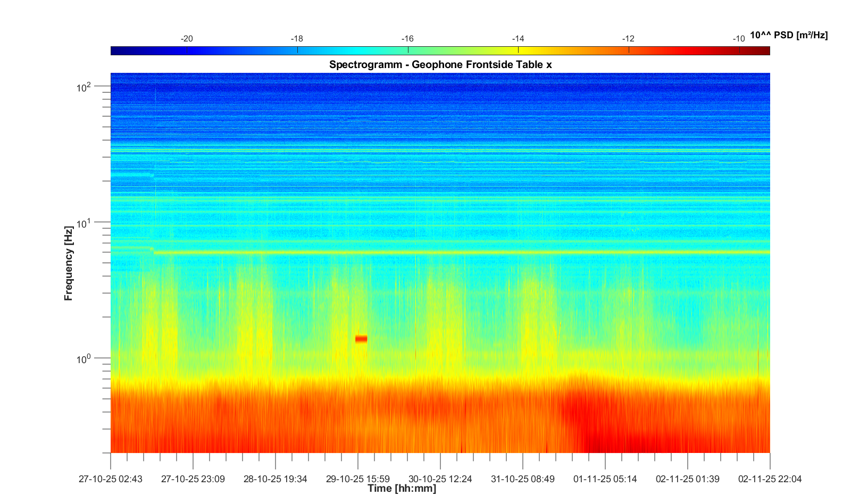Image resolution: width=851 pixels, height=504 pixels.
Task: Click the colorbar label "10^^ PSD [m²/Hz]"
Action: pyautogui.click(x=788, y=36)
